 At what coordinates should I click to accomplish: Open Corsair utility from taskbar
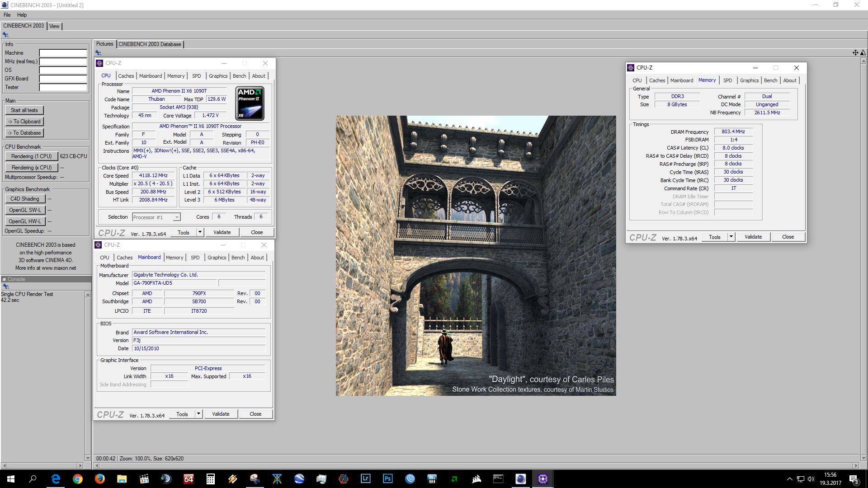[x=476, y=479]
